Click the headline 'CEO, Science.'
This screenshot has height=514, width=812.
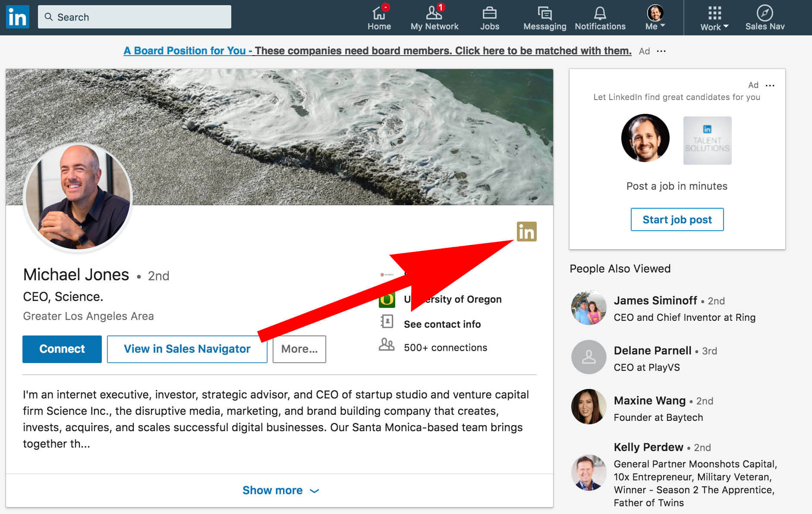pyautogui.click(x=63, y=297)
